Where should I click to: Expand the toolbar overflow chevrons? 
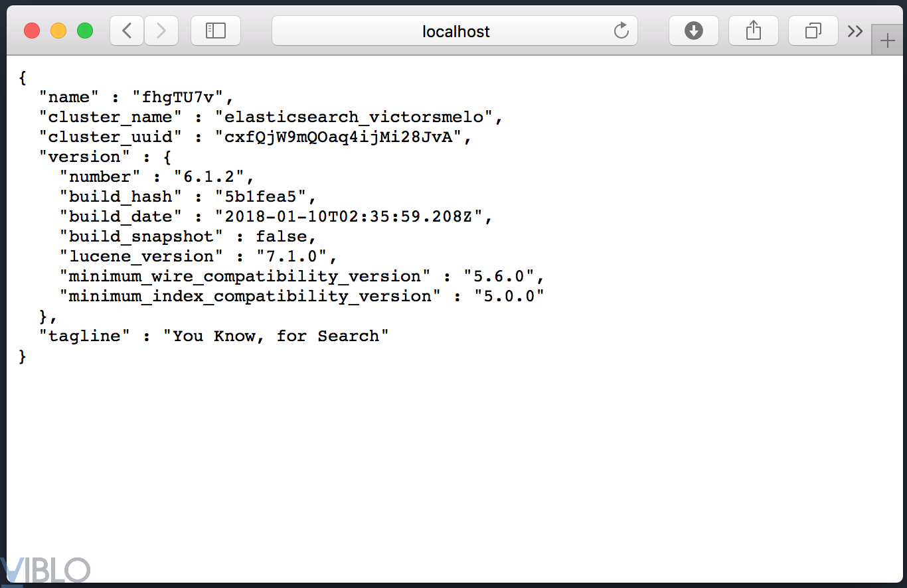click(855, 31)
